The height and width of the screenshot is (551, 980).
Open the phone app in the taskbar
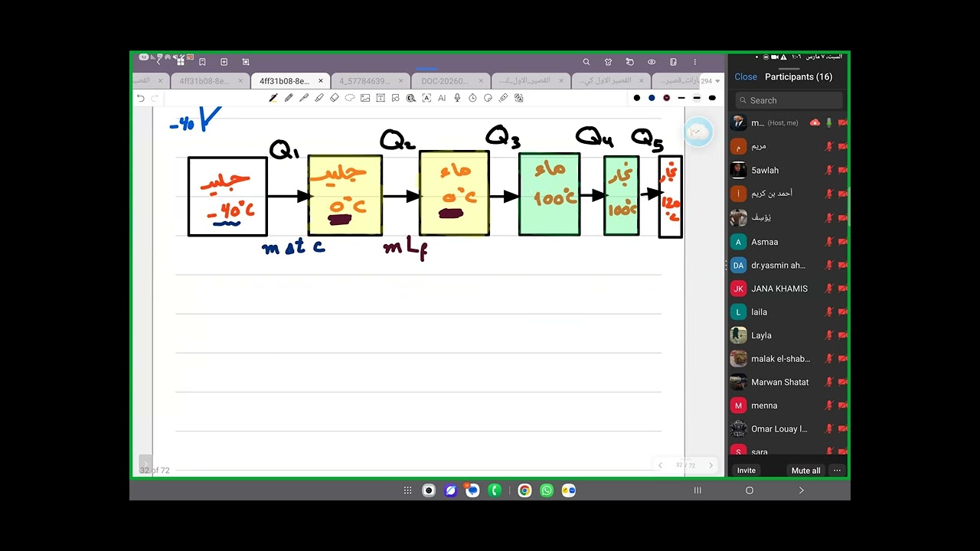pos(495,491)
